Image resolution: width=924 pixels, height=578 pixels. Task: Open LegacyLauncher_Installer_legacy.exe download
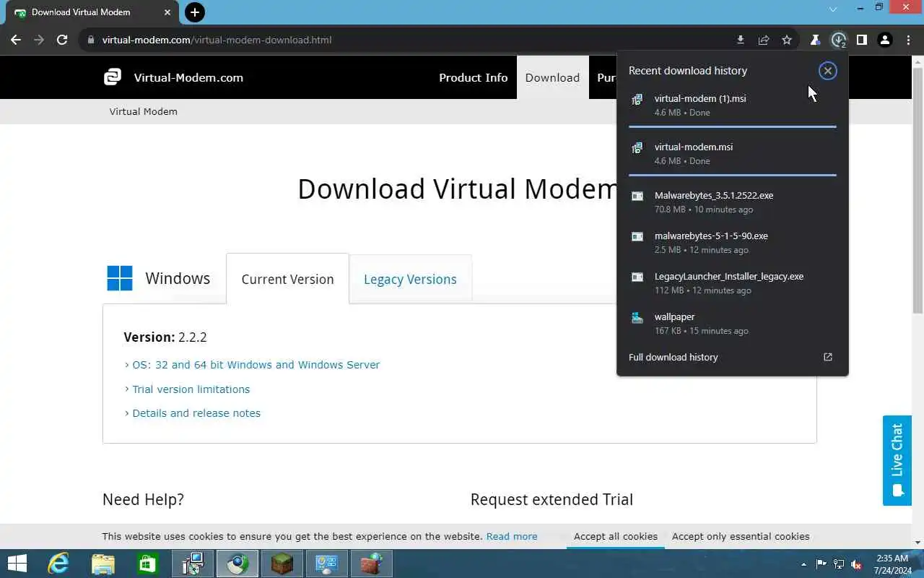(x=732, y=282)
